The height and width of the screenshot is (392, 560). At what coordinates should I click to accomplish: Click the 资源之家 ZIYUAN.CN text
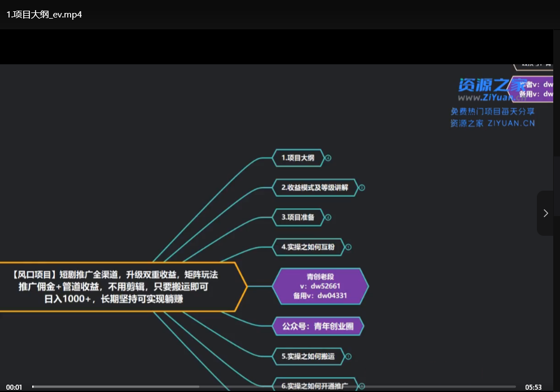pos(492,124)
